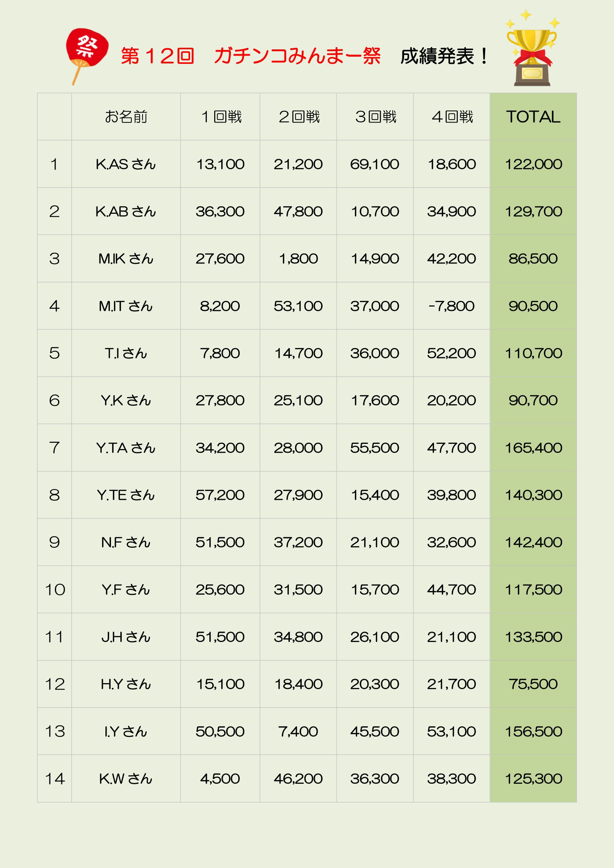This screenshot has height=868, width=614.
Task: Select the お名前 column header
Action: (126, 117)
